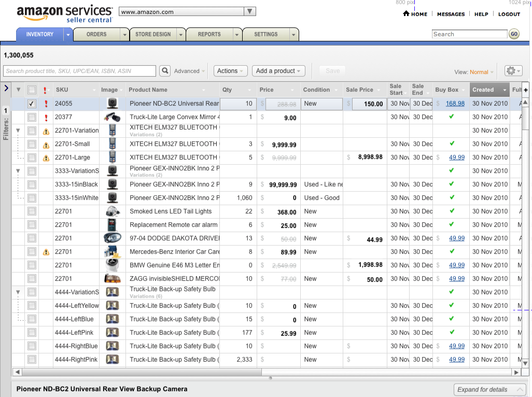
Task: Select checkbox for 3333-15inBlack row
Action: (32, 185)
